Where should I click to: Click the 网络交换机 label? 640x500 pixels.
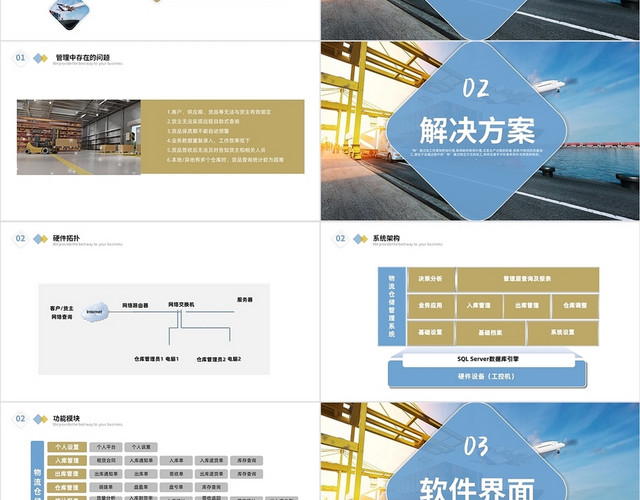click(181, 304)
